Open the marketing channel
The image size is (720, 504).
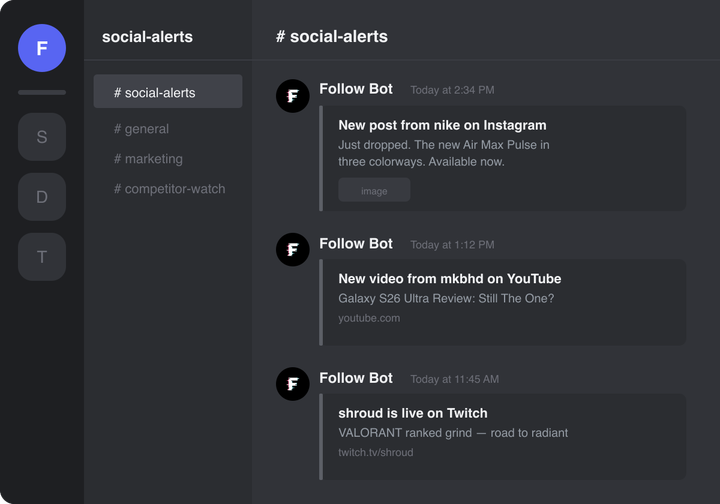[x=148, y=159]
